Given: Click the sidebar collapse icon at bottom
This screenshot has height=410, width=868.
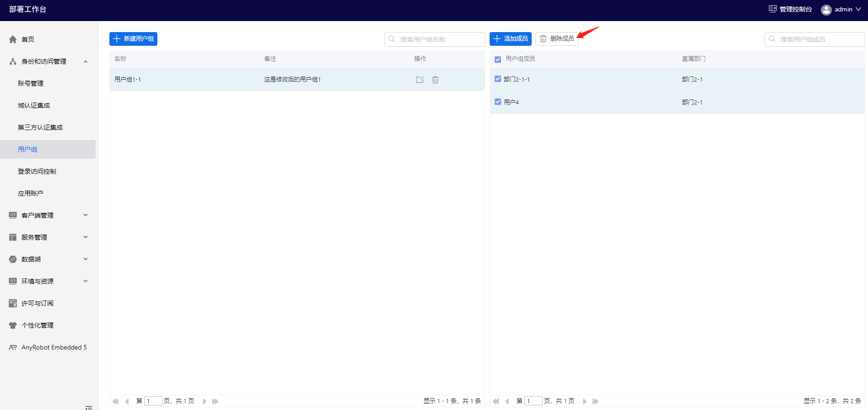Looking at the screenshot, I should tap(89, 407).
